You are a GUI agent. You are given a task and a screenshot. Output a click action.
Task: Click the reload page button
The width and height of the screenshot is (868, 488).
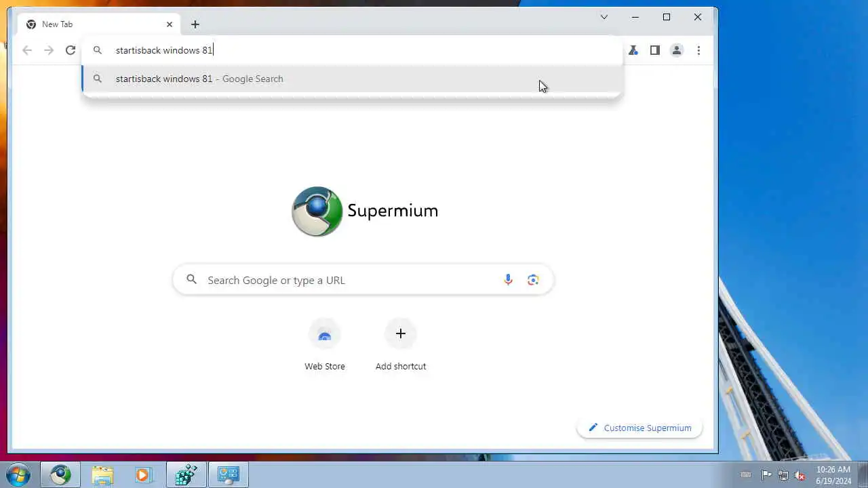pos(71,50)
